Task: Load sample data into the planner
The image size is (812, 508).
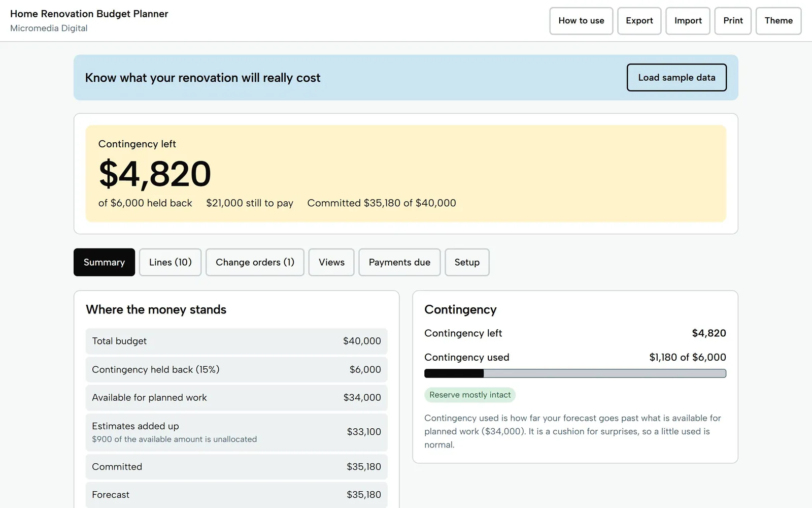Action: pos(676,77)
